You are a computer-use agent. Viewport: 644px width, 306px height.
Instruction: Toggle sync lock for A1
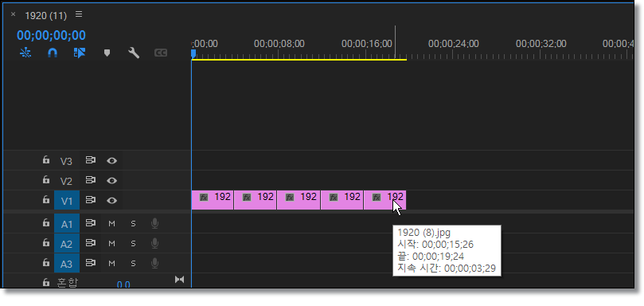coord(91,223)
